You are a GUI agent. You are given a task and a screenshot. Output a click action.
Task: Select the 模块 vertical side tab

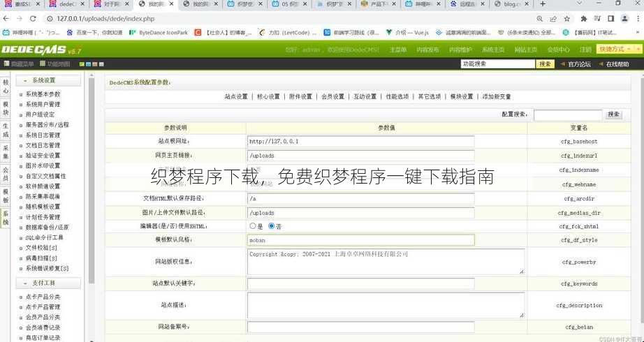pyautogui.click(x=6, y=108)
